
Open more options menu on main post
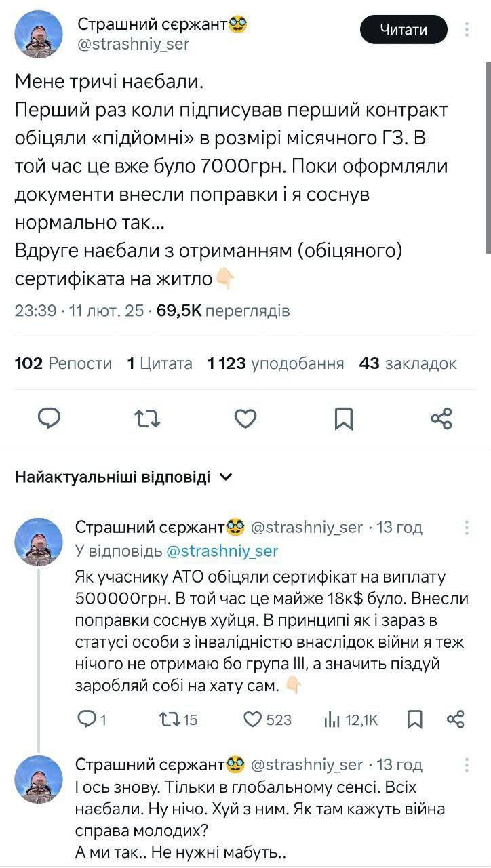click(467, 30)
